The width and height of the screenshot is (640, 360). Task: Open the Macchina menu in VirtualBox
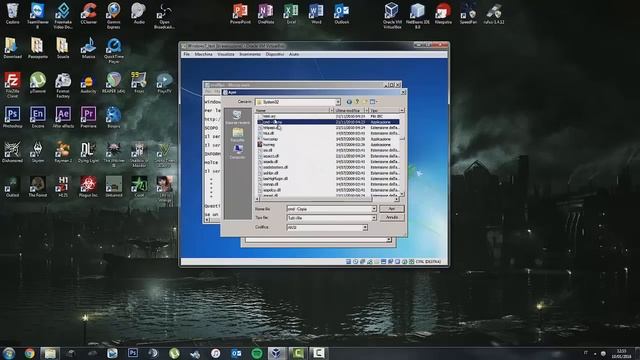click(x=203, y=54)
